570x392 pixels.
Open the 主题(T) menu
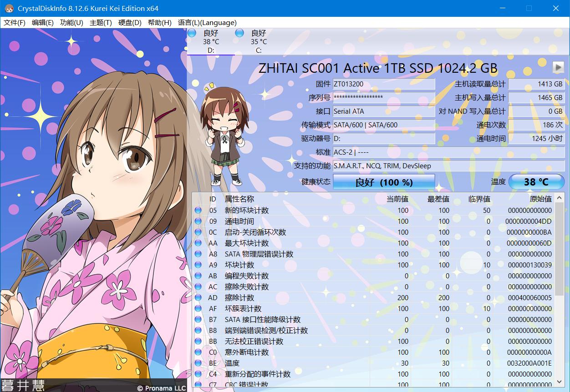(x=101, y=23)
